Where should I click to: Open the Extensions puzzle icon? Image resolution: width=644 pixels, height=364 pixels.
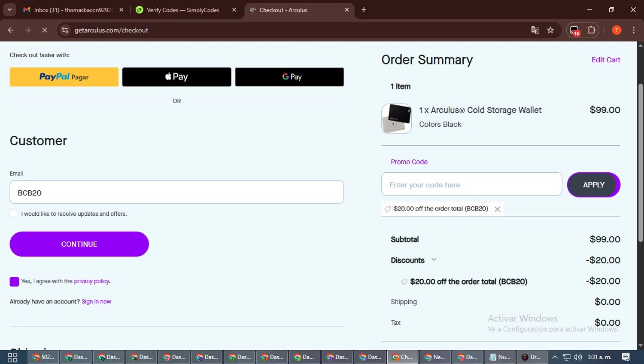[x=592, y=30]
